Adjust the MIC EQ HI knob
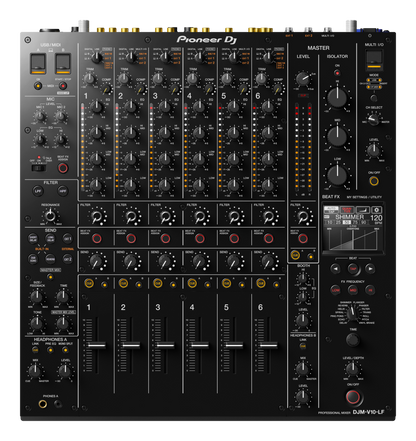The width and height of the screenshot is (416, 441). coord(61,140)
